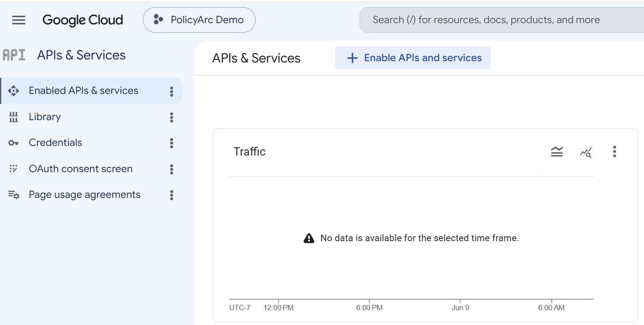The width and height of the screenshot is (644, 325).
Task: Click the Library sidebar icon
Action: point(14,117)
